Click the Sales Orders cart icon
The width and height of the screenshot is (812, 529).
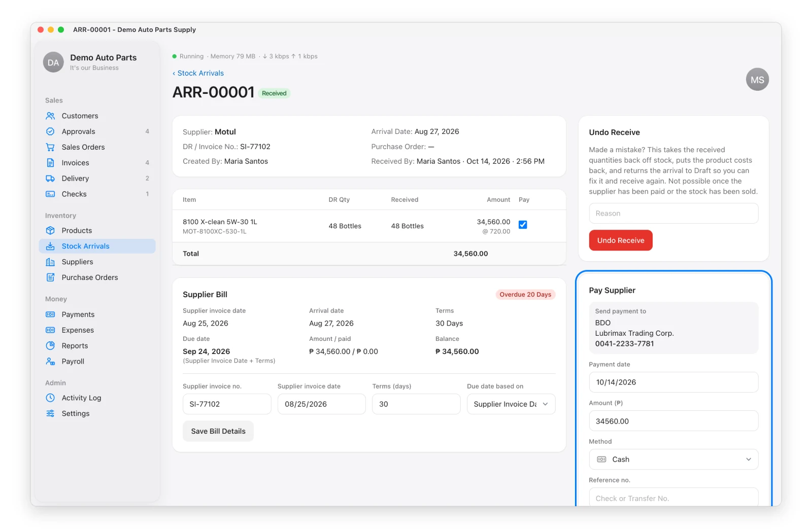tap(50, 148)
